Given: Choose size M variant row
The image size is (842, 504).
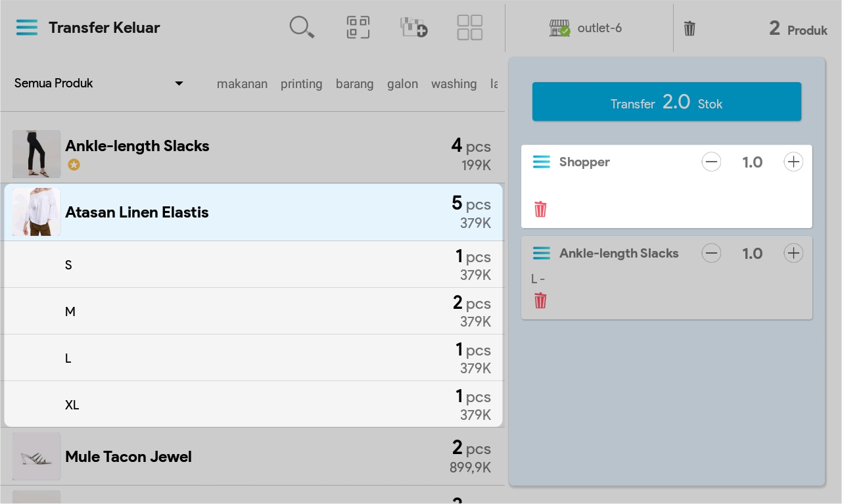Looking at the screenshot, I should click(x=253, y=311).
